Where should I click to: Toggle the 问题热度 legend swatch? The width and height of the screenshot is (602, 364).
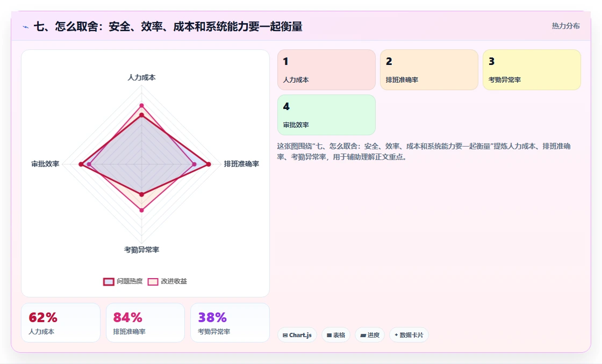(x=109, y=281)
